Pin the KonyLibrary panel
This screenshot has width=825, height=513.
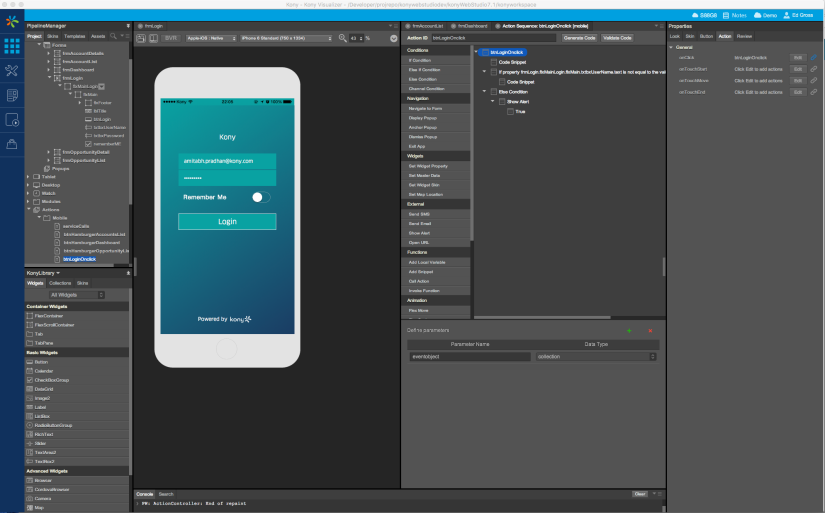pos(128,273)
